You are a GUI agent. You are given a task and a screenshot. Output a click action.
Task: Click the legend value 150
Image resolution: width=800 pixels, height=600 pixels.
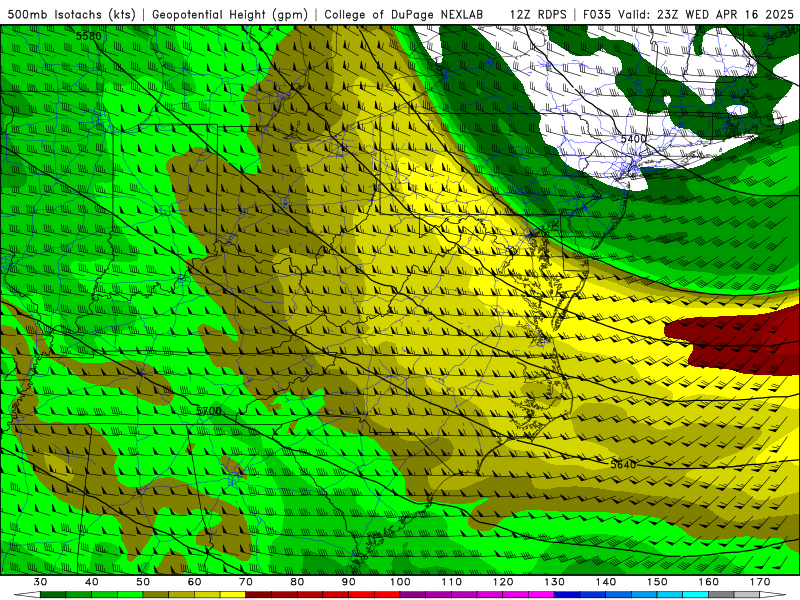(658, 582)
